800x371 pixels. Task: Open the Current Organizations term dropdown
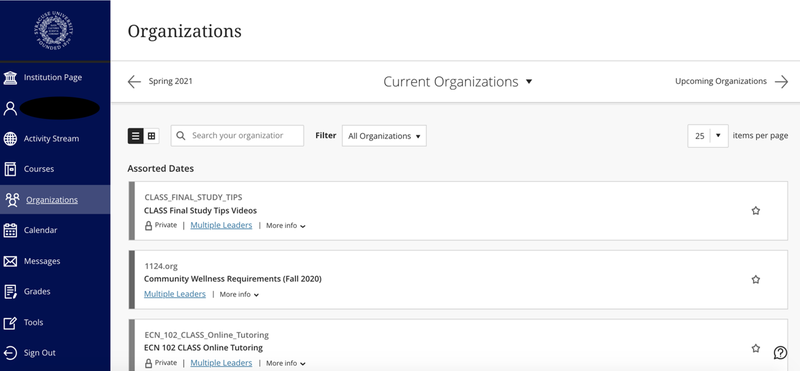coord(458,82)
